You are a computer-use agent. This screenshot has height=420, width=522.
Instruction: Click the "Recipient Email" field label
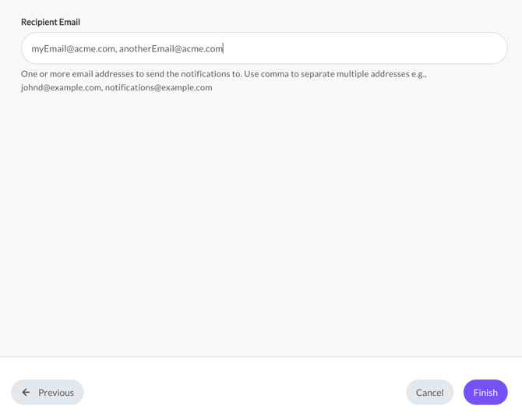coord(51,22)
